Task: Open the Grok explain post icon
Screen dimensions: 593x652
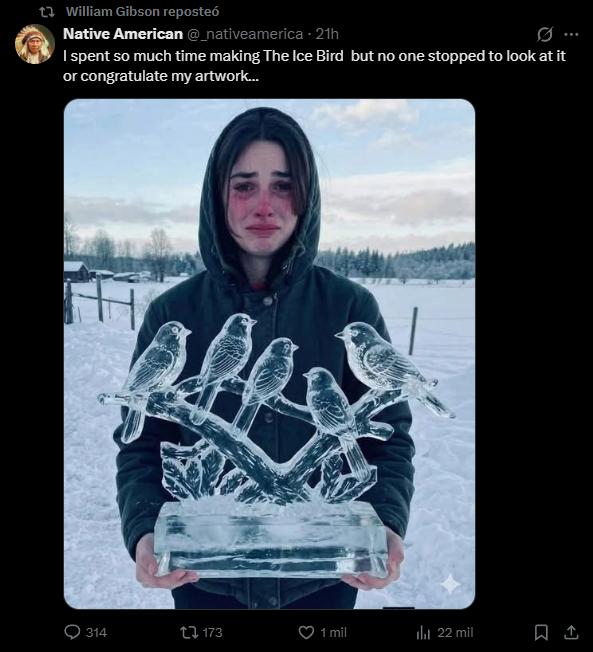Action: click(x=545, y=34)
